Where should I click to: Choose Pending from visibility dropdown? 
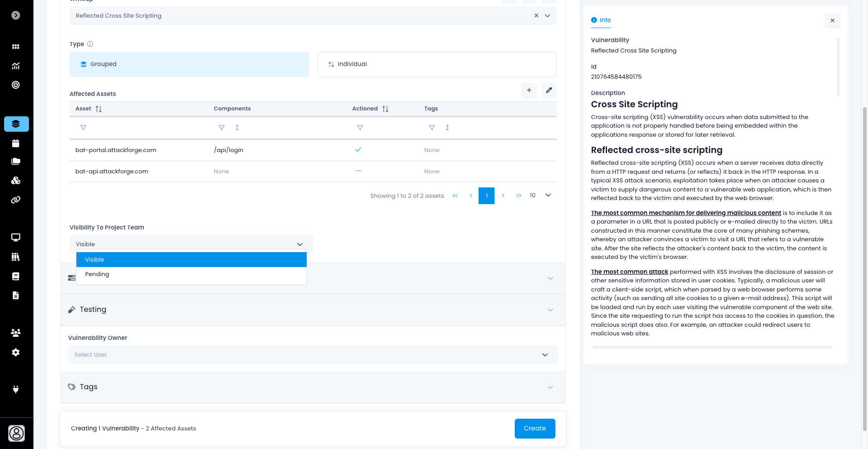coord(97,274)
